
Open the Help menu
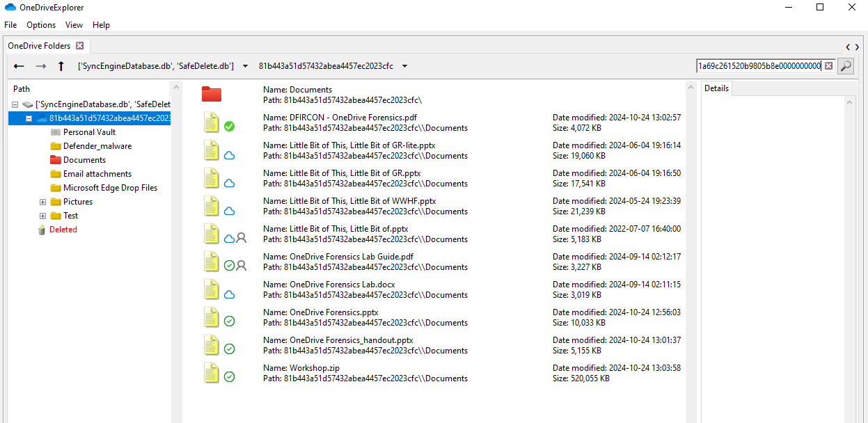tap(101, 25)
